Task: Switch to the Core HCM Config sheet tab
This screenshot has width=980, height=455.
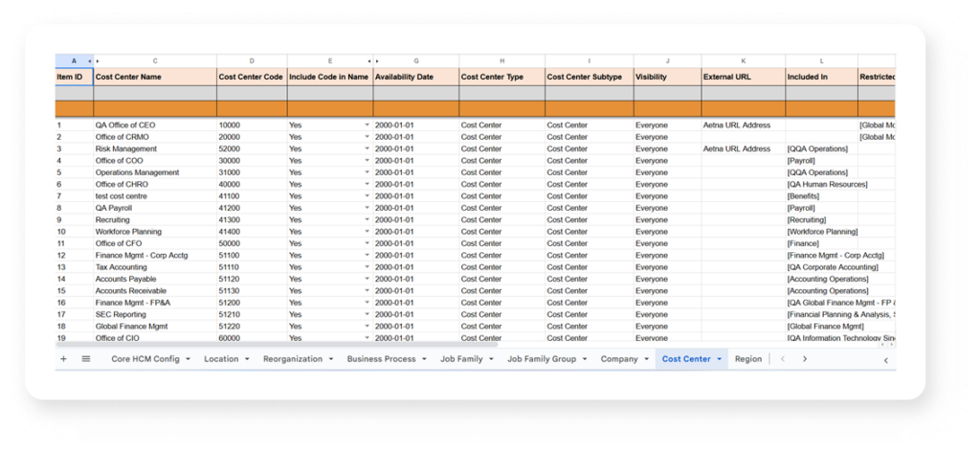Action: coord(145,359)
